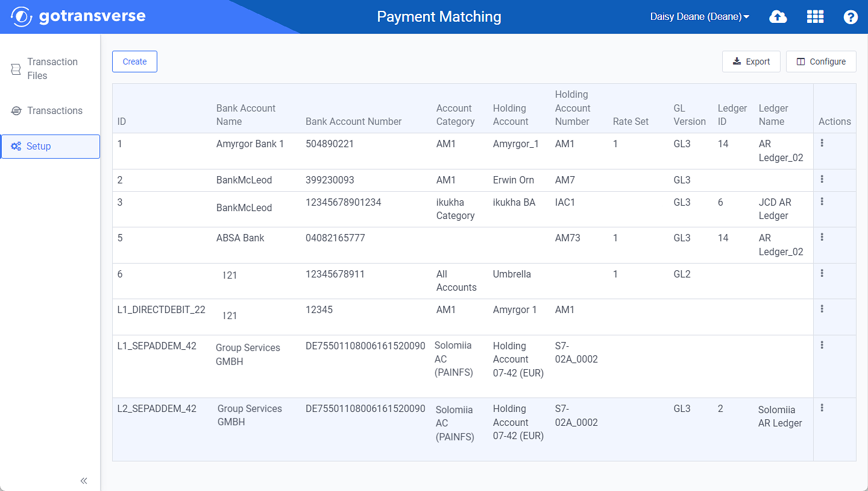The height and width of the screenshot is (491, 868).
Task: Click Ledger Name column header
Action: (x=773, y=115)
